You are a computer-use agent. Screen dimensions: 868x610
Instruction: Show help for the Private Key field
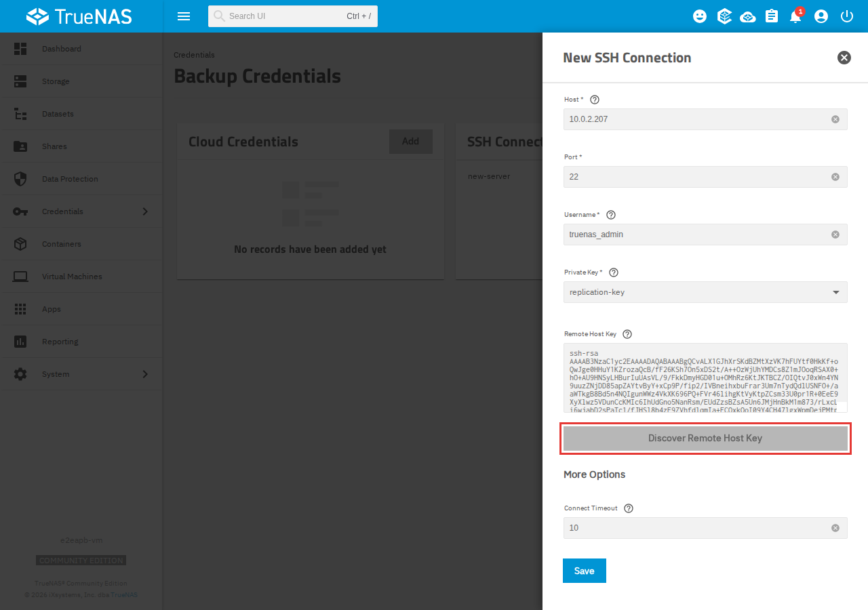[x=614, y=272]
